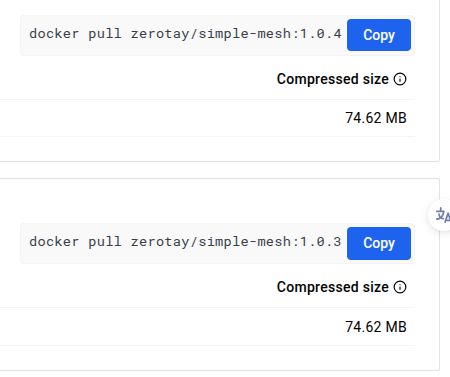Open the floating translate icon
Screen dimensions: 450x377
tap(442, 215)
